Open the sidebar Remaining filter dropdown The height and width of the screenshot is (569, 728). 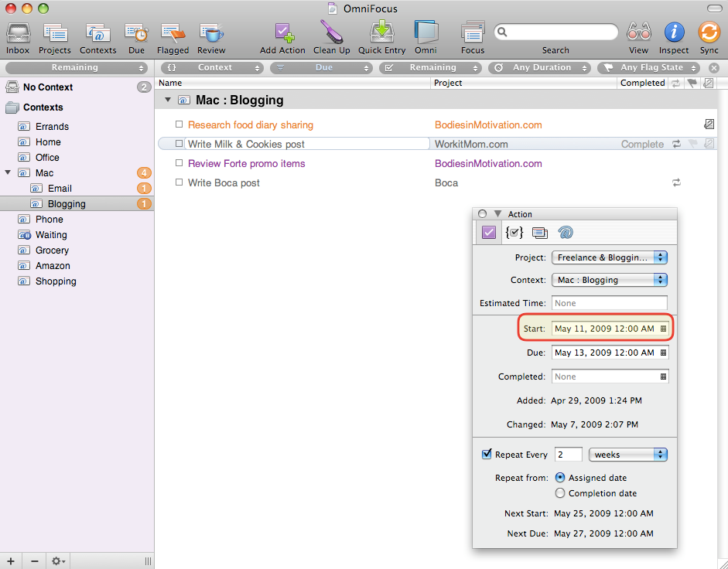point(77,68)
